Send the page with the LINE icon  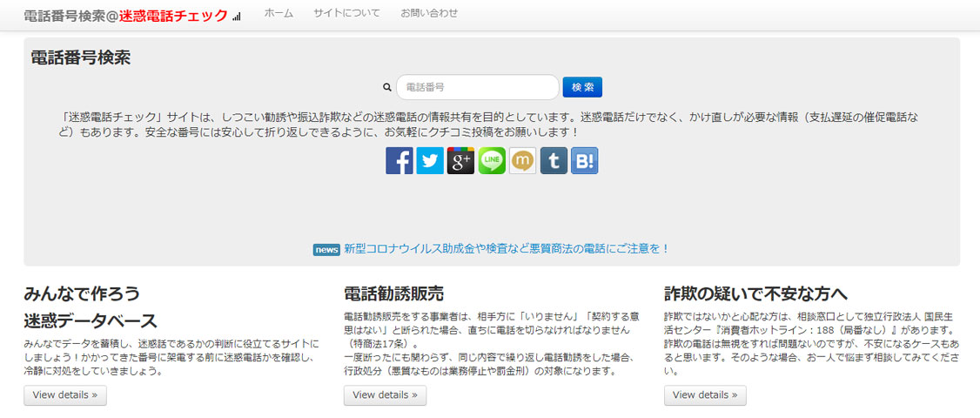(492, 160)
